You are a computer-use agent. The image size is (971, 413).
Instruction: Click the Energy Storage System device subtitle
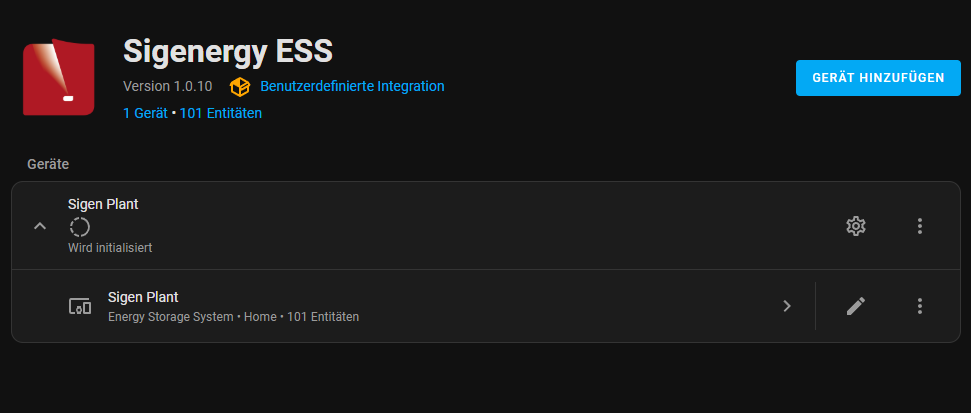[x=171, y=317]
